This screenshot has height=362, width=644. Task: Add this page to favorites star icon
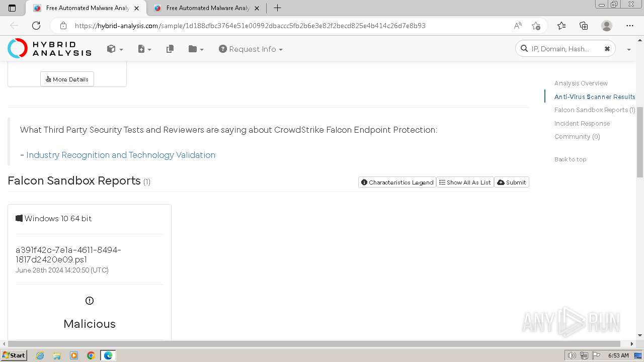(x=536, y=26)
